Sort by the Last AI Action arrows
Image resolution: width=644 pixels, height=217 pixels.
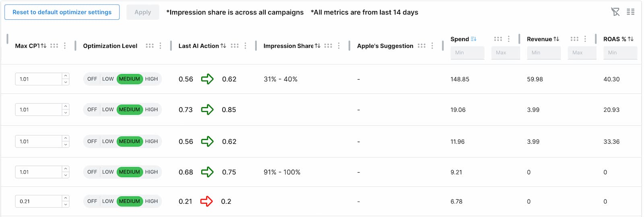(223, 46)
